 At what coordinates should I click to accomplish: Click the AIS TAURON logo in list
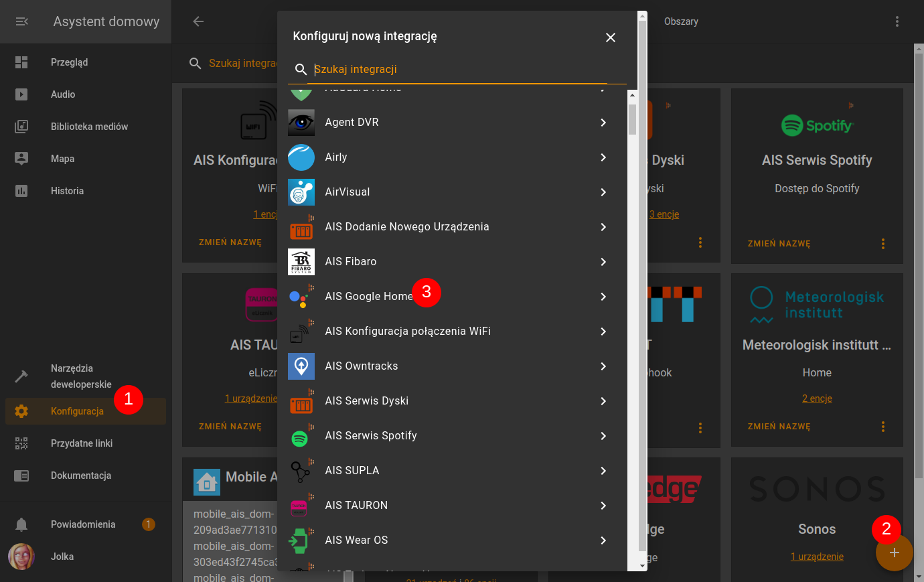click(301, 506)
